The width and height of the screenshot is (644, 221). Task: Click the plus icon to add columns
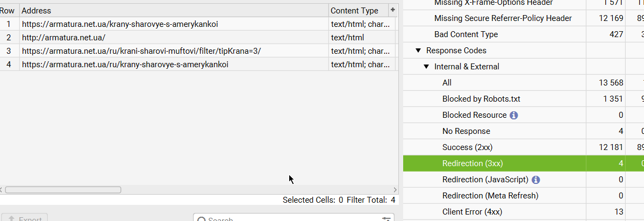[x=392, y=10]
